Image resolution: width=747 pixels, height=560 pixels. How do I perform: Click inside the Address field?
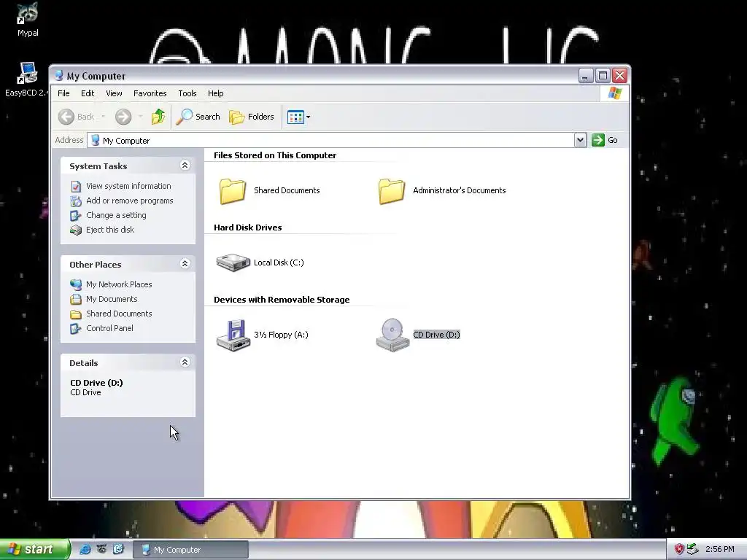coord(330,141)
